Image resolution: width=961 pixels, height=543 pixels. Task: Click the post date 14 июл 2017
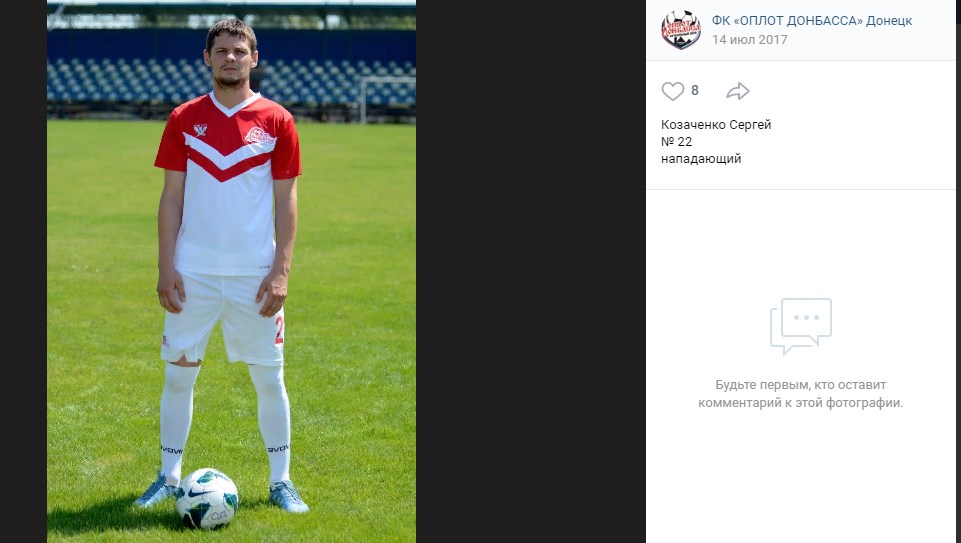[x=749, y=40]
